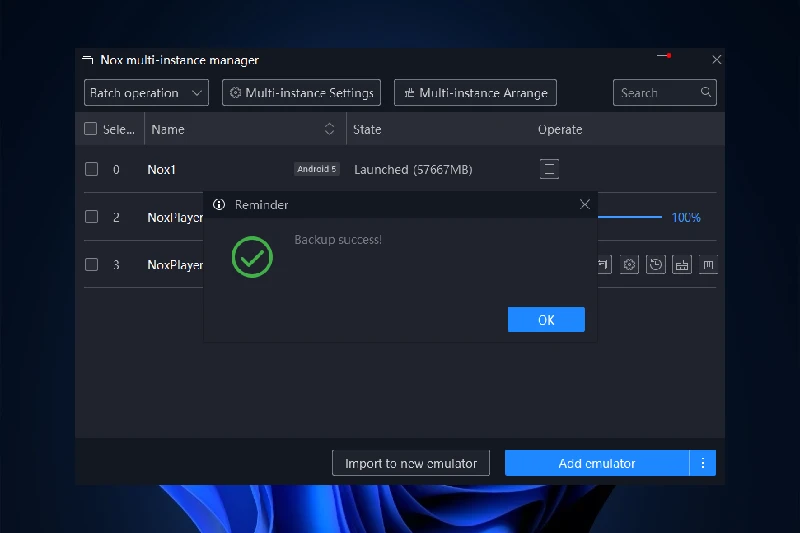Click the info icon in Reminder title bar
The height and width of the screenshot is (533, 800).
pos(220,204)
